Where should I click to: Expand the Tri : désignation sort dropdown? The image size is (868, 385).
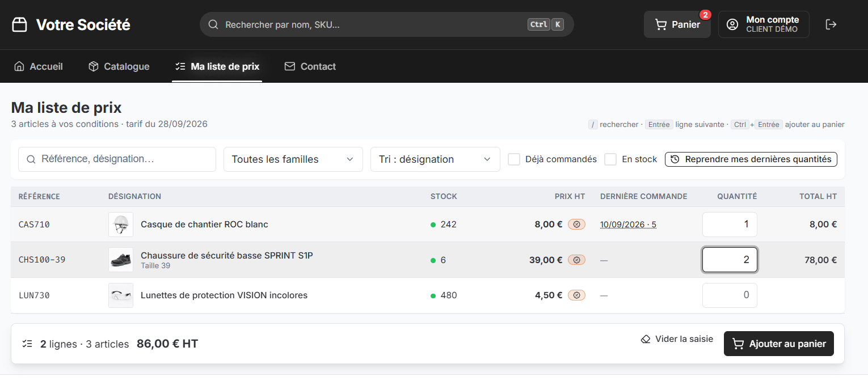[x=435, y=159]
